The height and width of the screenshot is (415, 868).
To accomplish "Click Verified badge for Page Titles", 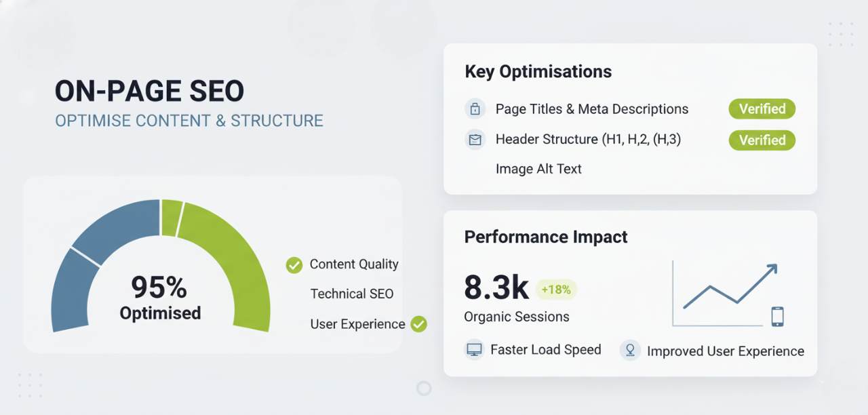I will pyautogui.click(x=762, y=108).
